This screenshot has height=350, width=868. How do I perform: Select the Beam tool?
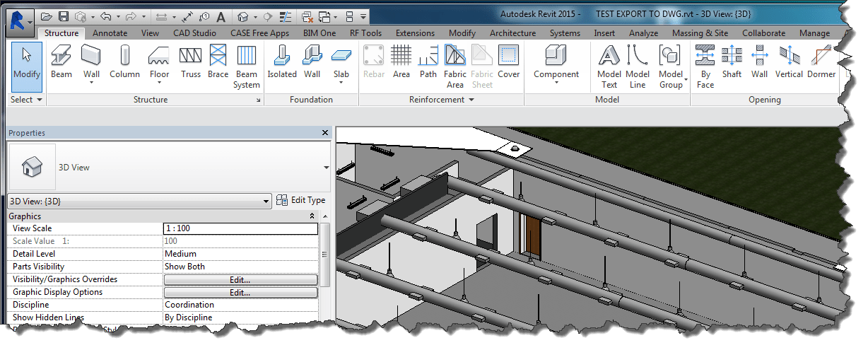tap(61, 62)
